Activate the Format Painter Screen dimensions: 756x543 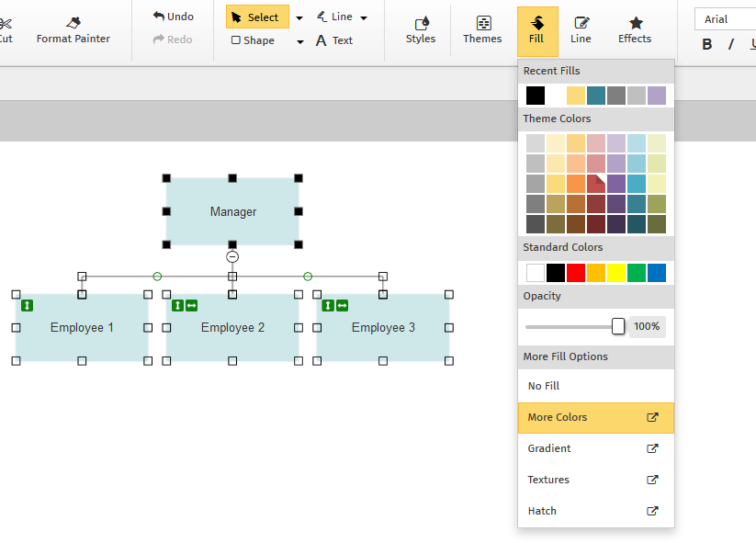tap(73, 30)
